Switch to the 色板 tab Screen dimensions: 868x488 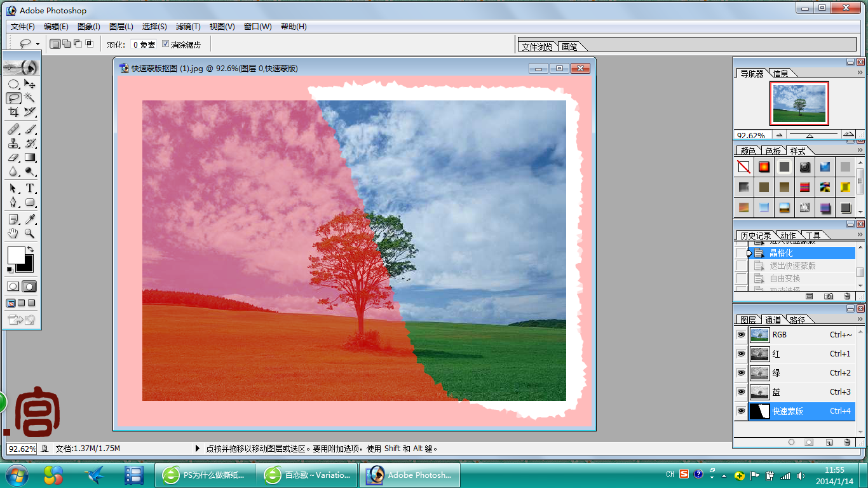coord(773,151)
